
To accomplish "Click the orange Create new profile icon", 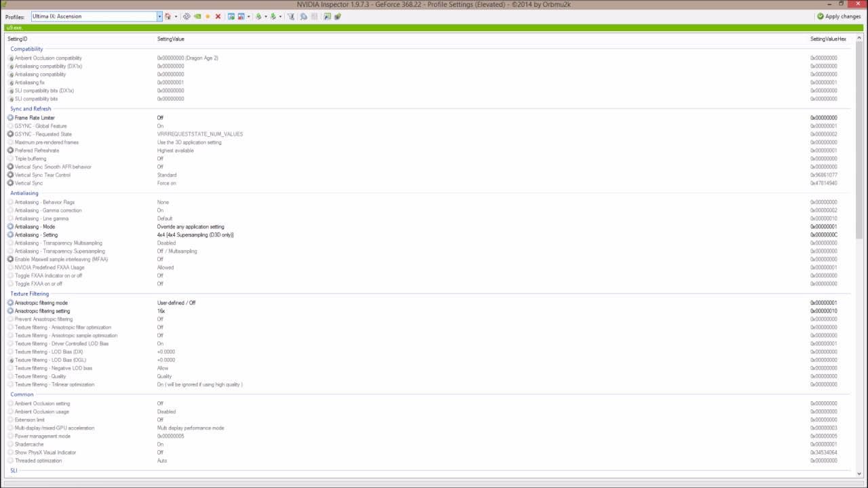I will pyautogui.click(x=208, y=16).
